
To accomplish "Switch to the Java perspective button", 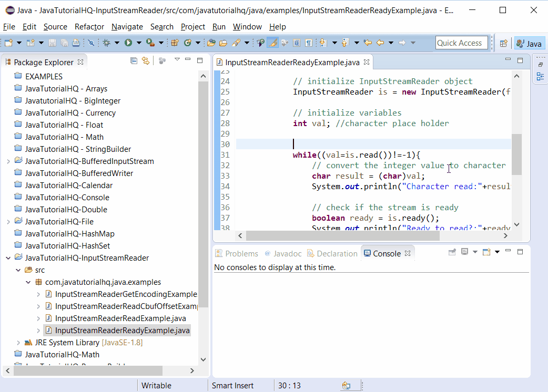I will point(529,43).
